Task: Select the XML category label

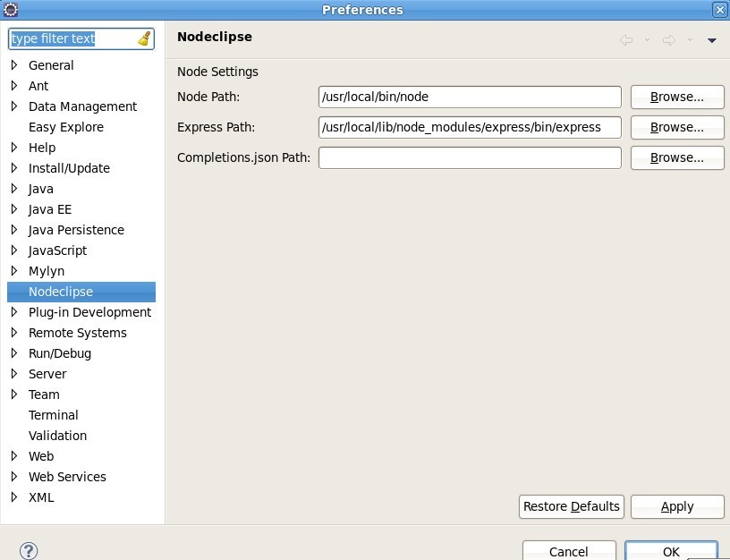Action: (x=41, y=497)
